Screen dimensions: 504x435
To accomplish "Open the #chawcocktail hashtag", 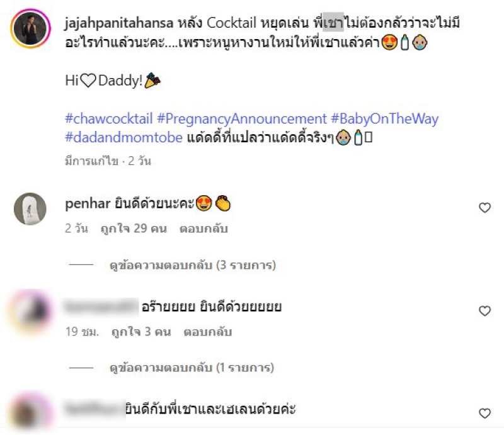I will tap(108, 119).
